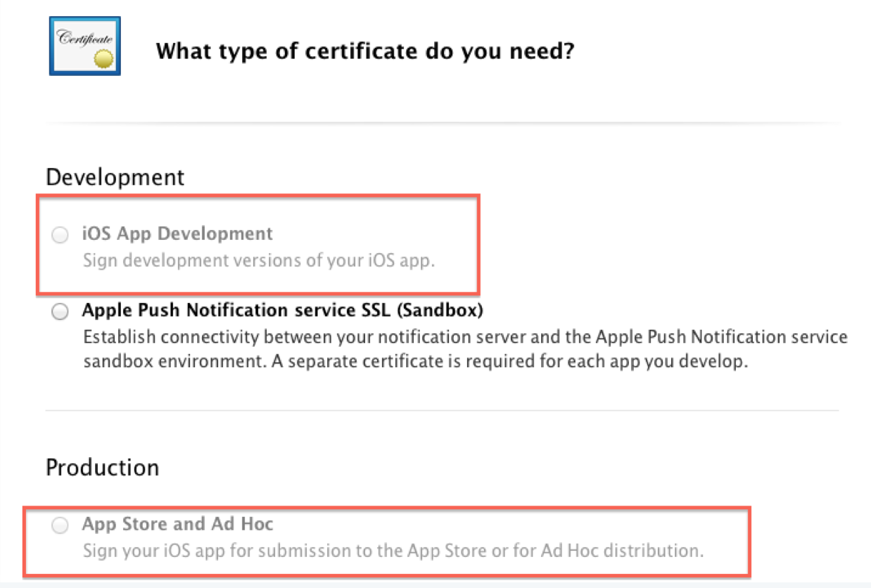Image resolution: width=871 pixels, height=588 pixels.
Task: Click 'Apple Push Notification service SSL (Sandbox)' label
Action: (283, 310)
